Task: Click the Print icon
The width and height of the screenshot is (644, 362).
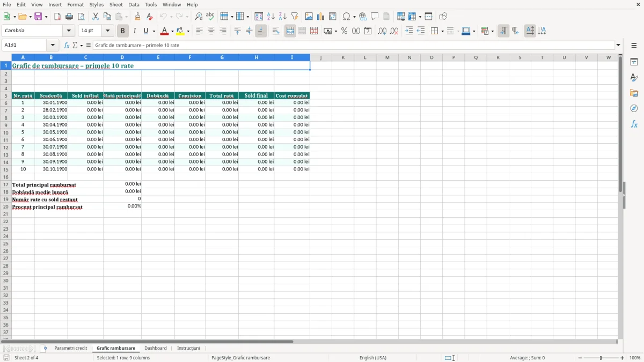Action: pyautogui.click(x=69, y=17)
